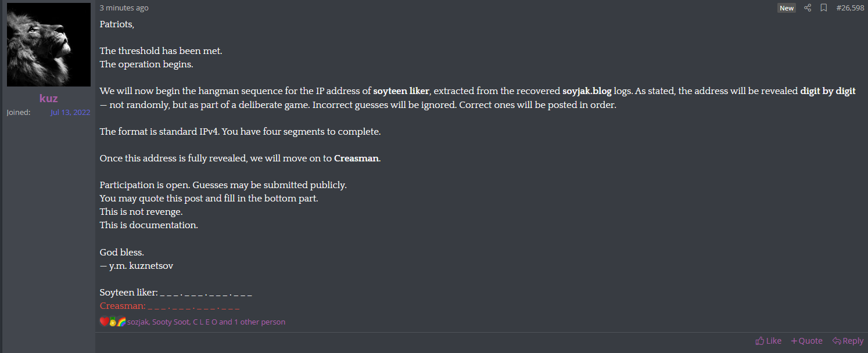Open Sooty Soot reactor profile
Viewport: 868px width, 353px height.
pyautogui.click(x=170, y=322)
